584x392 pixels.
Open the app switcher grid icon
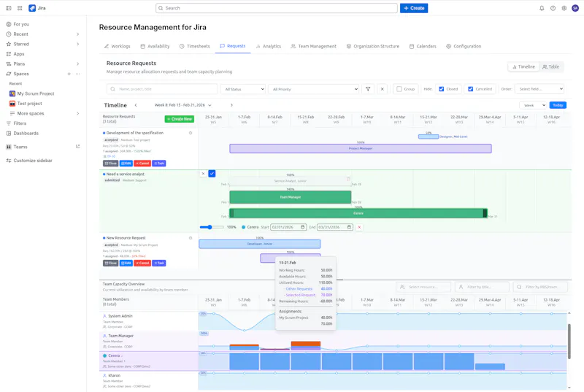[x=20, y=8]
